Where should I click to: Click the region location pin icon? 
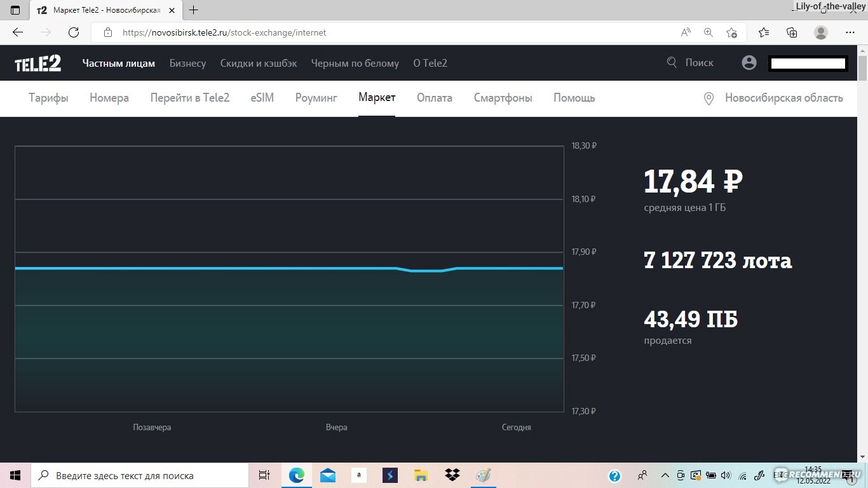[709, 98]
